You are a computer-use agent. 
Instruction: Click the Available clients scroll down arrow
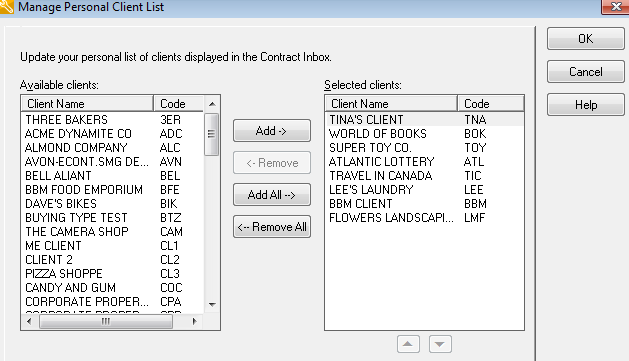[212, 304]
